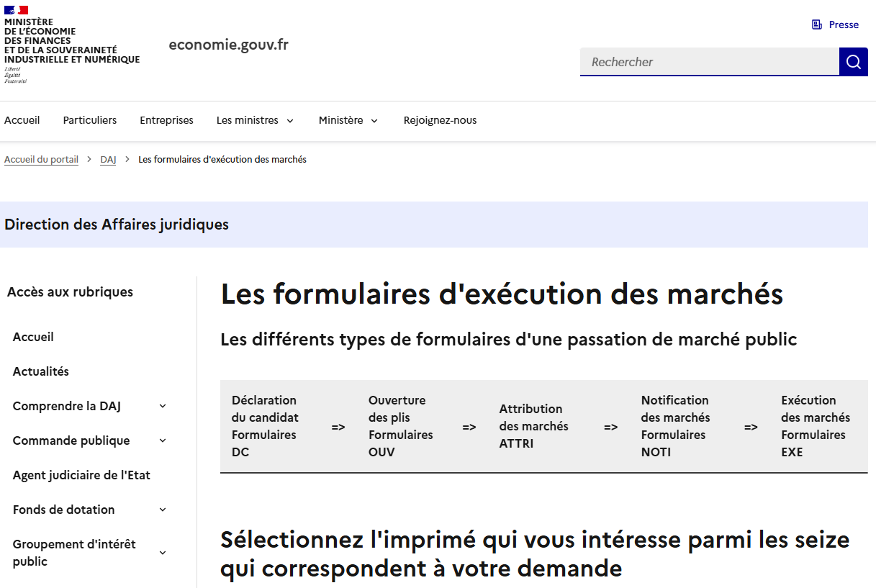Expand Commande publique chevron in sidebar
Image resolution: width=876 pixels, height=588 pixels.
click(x=163, y=440)
